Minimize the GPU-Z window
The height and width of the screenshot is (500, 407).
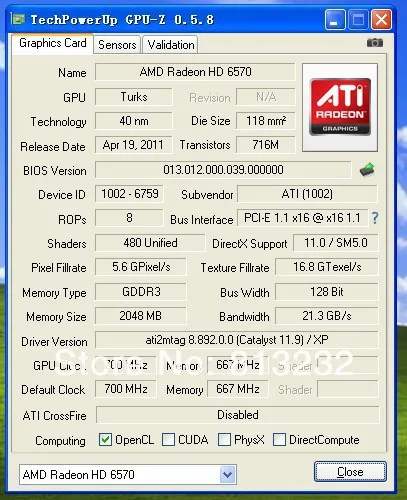coord(335,19)
